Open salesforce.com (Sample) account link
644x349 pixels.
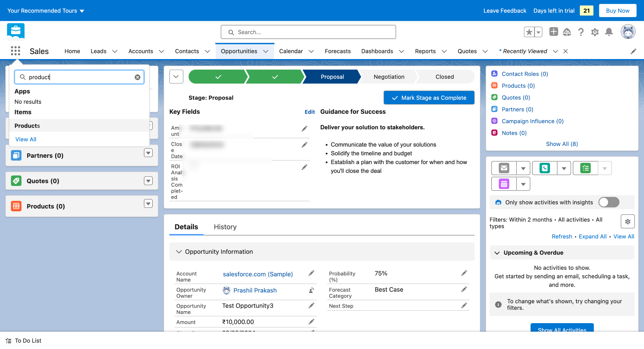pyautogui.click(x=258, y=274)
